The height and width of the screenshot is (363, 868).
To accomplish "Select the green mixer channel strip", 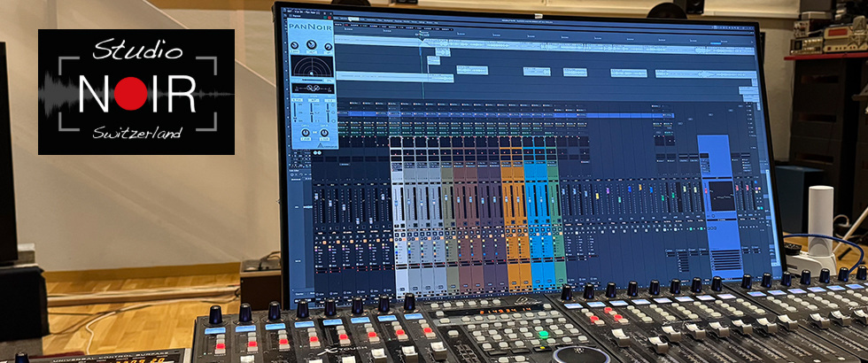I will tap(555, 221).
